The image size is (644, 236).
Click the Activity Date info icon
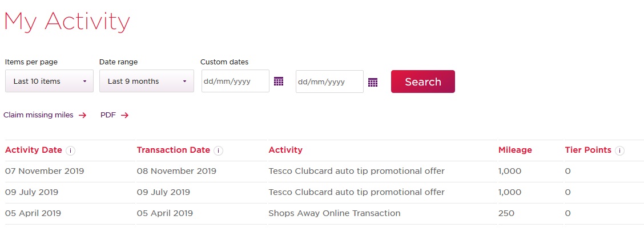(x=71, y=150)
